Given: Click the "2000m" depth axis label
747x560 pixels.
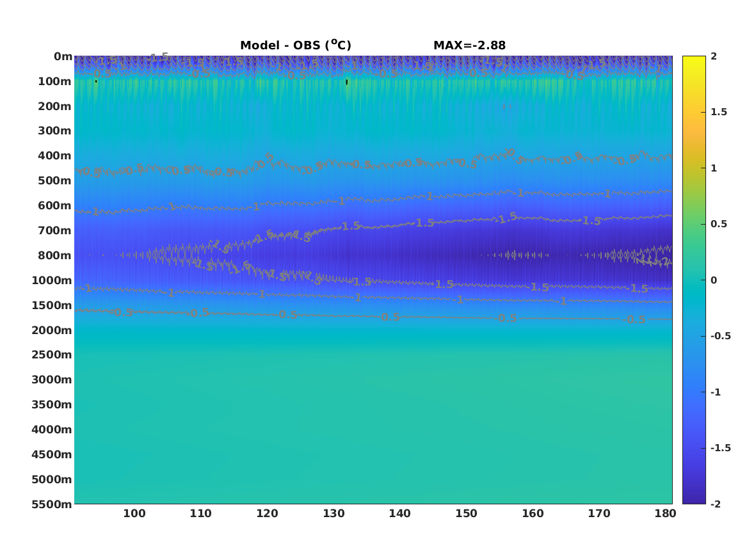Looking at the screenshot, I should click(52, 330).
